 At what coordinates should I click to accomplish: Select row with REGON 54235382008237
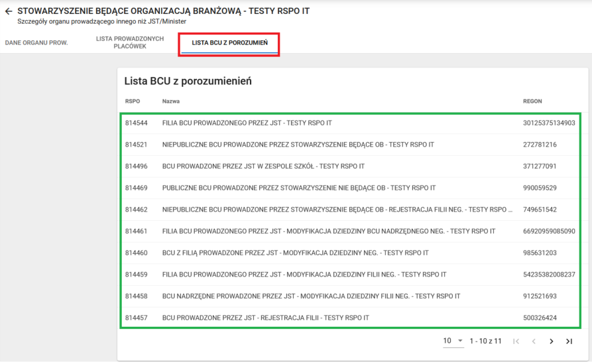pyautogui.click(x=549, y=274)
